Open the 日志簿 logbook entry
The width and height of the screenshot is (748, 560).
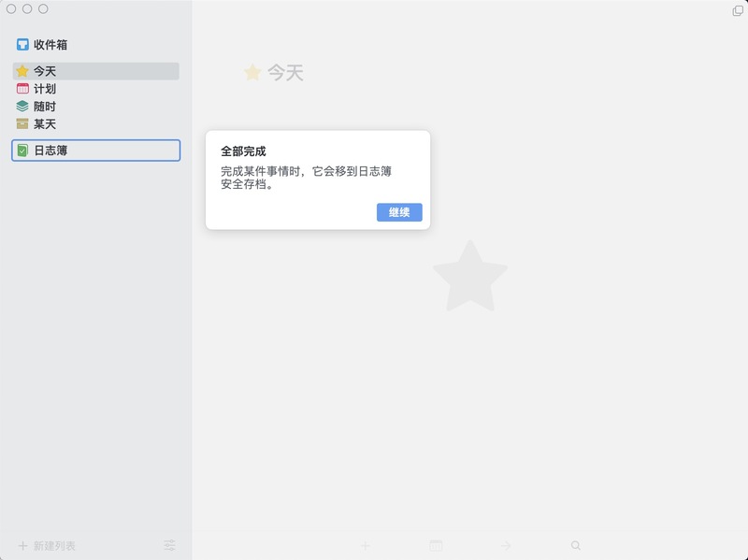51,150
